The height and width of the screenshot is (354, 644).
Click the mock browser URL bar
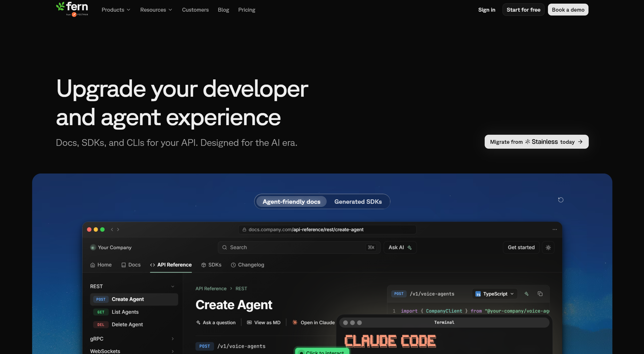tap(327, 230)
